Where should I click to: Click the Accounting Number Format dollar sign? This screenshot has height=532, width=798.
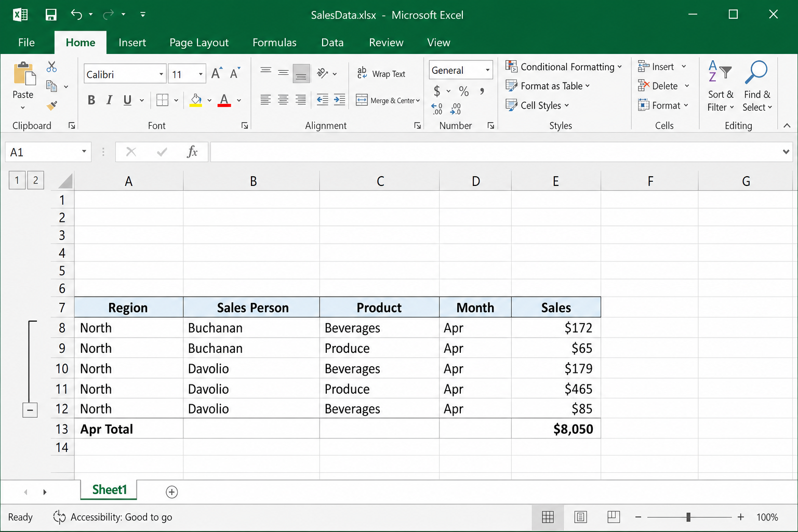437,91
